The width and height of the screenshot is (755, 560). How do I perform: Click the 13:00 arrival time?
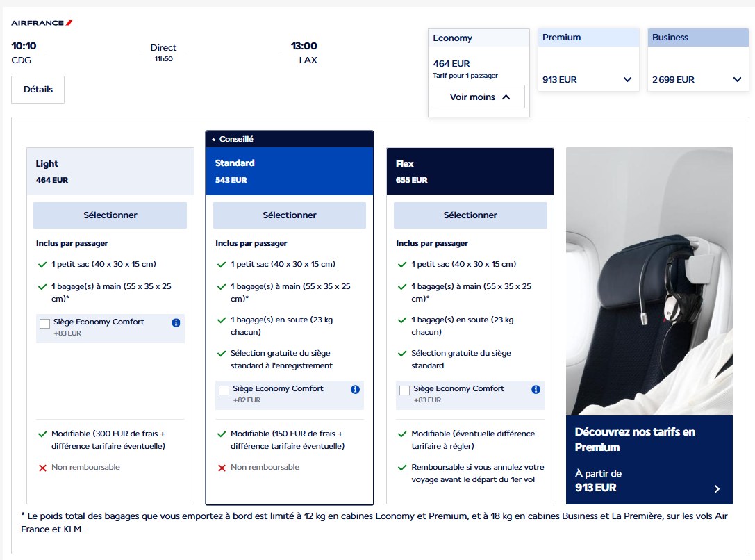304,47
